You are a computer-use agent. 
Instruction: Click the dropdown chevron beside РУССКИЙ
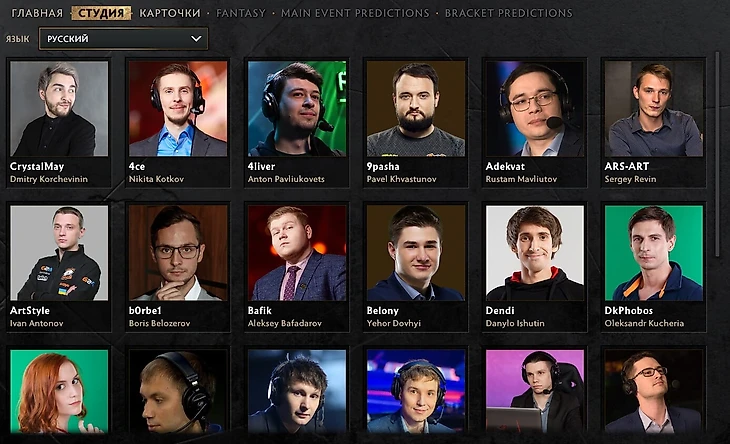[x=196, y=39]
